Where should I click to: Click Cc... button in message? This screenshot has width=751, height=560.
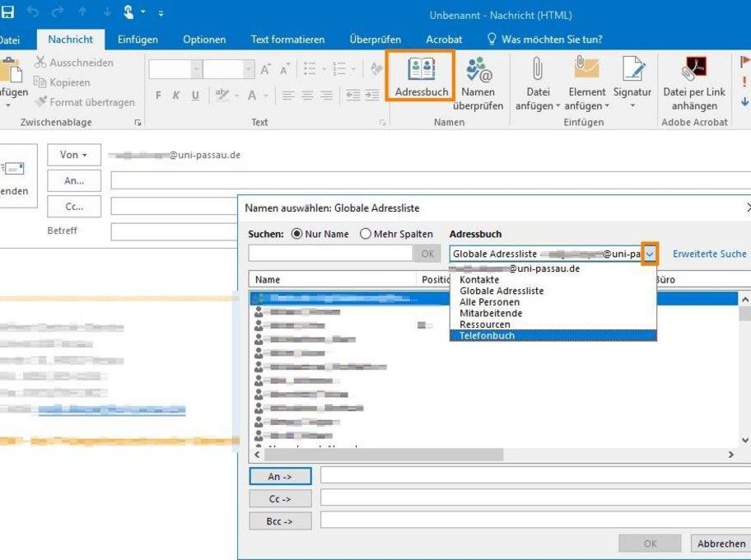pos(74,207)
